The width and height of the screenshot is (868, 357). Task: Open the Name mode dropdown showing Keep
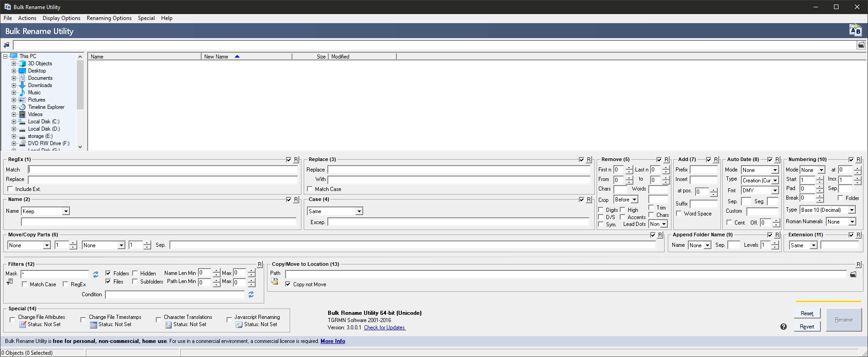(66, 211)
